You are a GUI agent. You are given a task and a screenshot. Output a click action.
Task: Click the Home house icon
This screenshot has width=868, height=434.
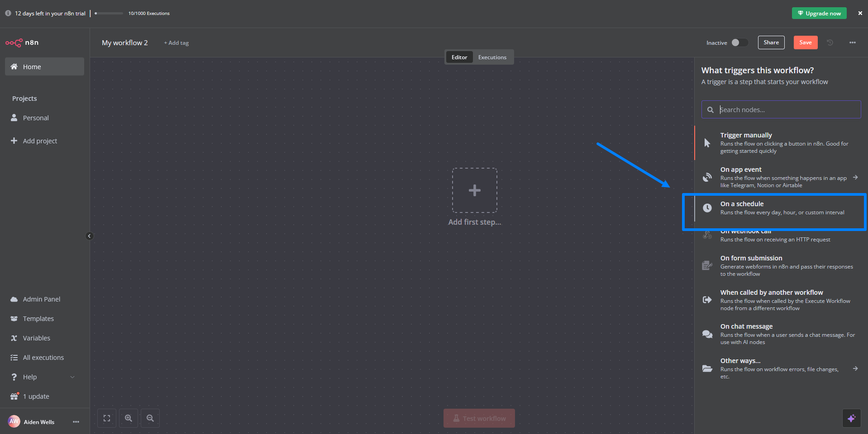coord(14,66)
